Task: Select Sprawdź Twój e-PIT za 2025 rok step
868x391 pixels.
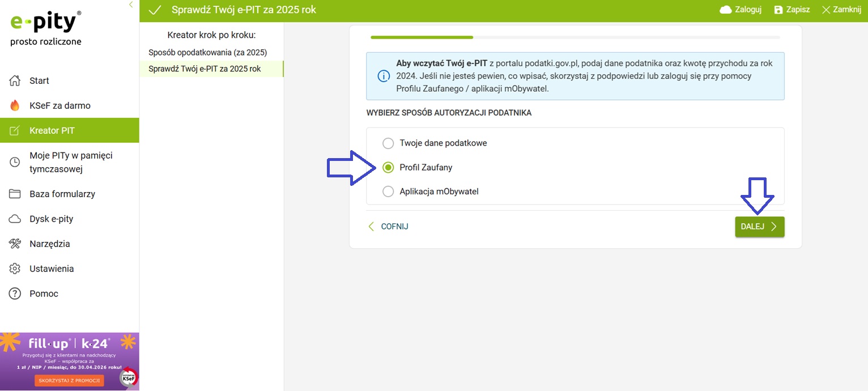Action: point(205,69)
